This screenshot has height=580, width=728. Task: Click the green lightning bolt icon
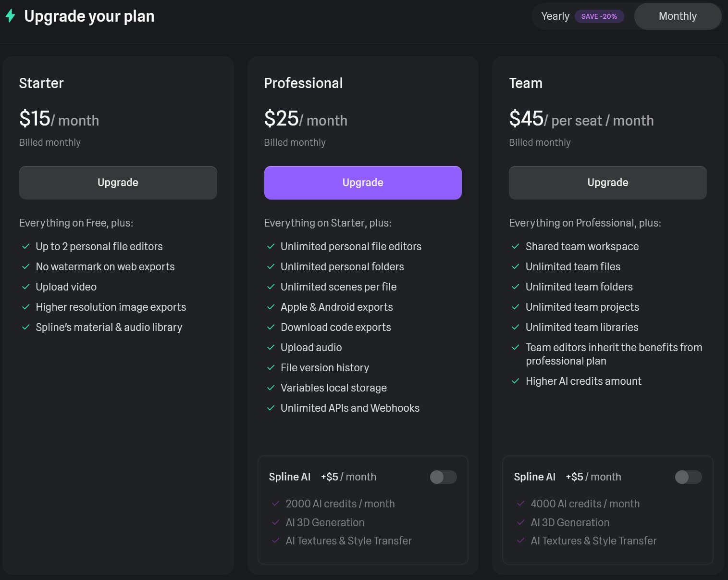[10, 16]
